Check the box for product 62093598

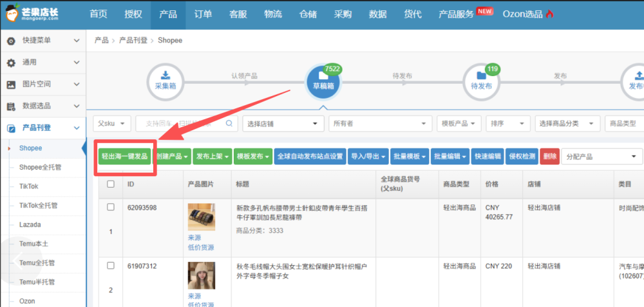[111, 208]
